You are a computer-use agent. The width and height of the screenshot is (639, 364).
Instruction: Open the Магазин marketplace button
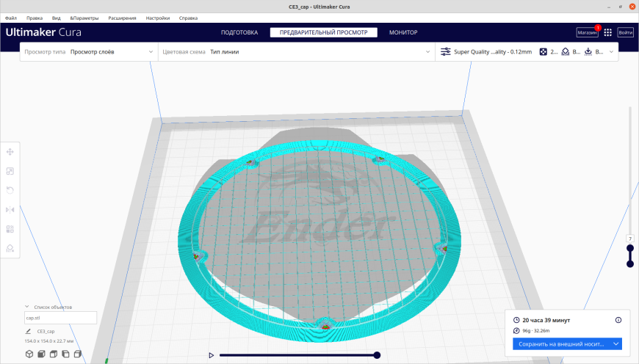coord(588,32)
